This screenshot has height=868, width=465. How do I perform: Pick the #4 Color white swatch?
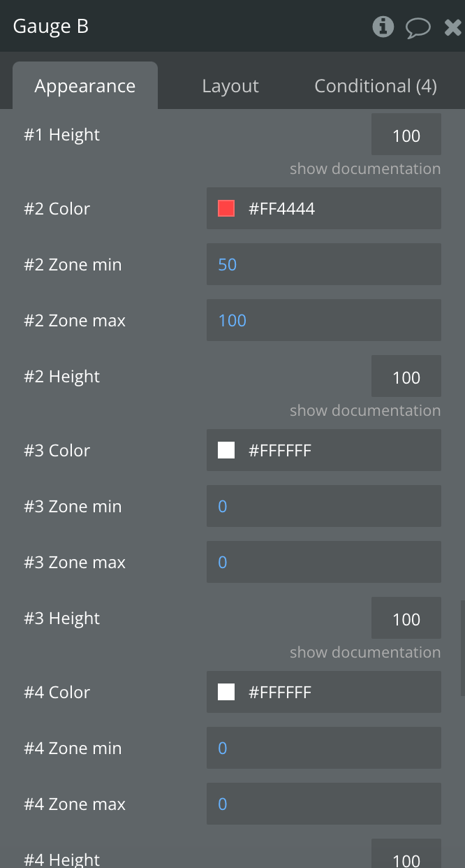click(226, 692)
